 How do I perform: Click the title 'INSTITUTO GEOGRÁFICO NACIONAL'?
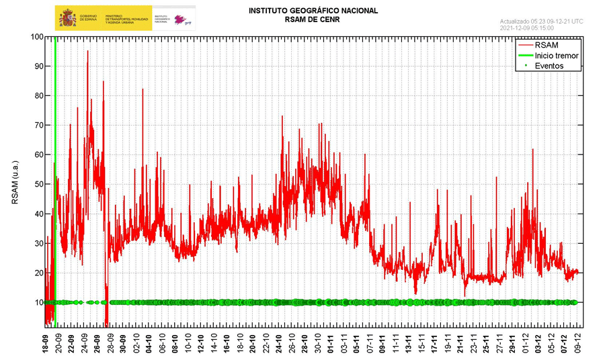313,11
